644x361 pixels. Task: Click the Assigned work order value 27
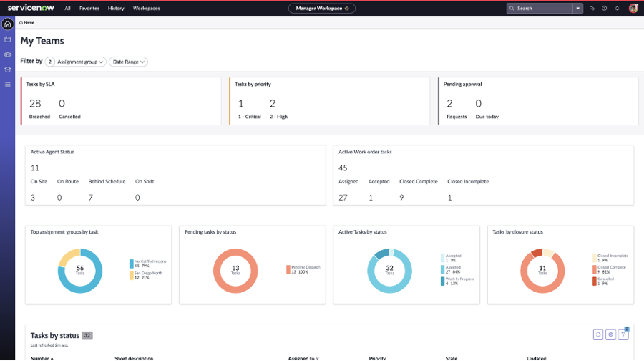[x=343, y=198]
